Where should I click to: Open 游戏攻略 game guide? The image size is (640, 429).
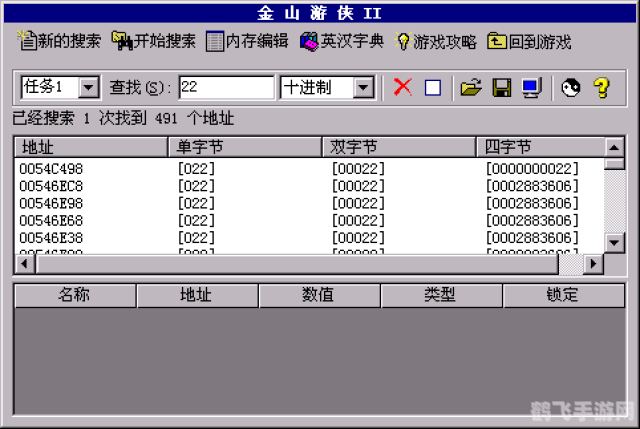click(x=436, y=41)
